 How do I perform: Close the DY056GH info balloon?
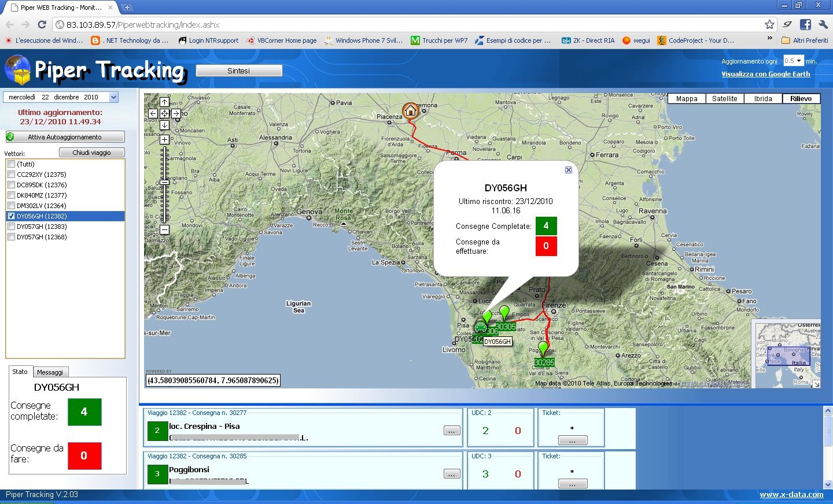[x=569, y=170]
